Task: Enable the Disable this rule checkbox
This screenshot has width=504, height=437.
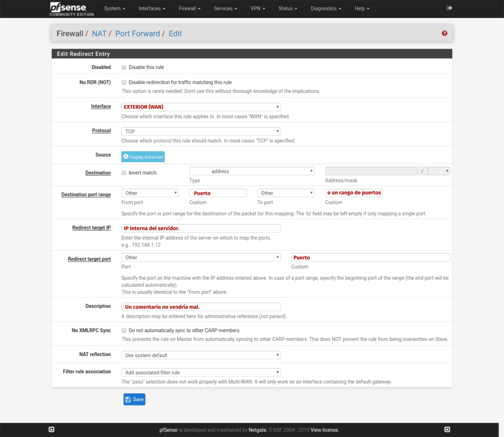Action: (x=124, y=67)
